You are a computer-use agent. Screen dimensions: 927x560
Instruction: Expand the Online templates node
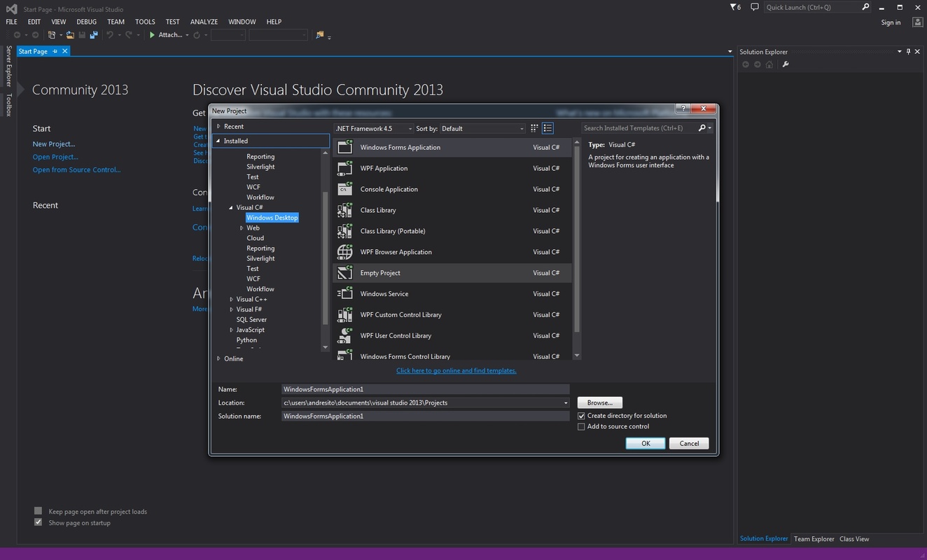[218, 359]
